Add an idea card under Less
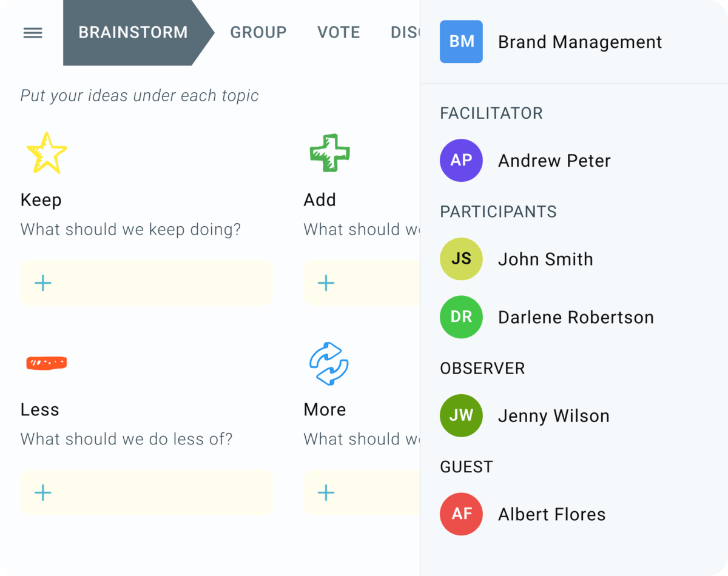 click(43, 493)
